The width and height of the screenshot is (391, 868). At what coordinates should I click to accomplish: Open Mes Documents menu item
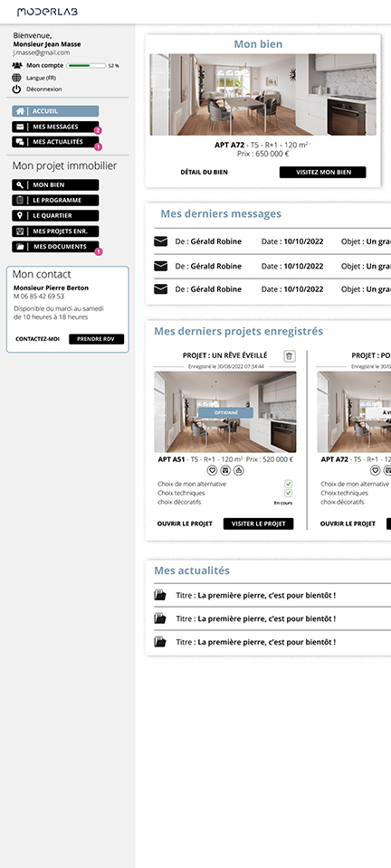[55, 247]
